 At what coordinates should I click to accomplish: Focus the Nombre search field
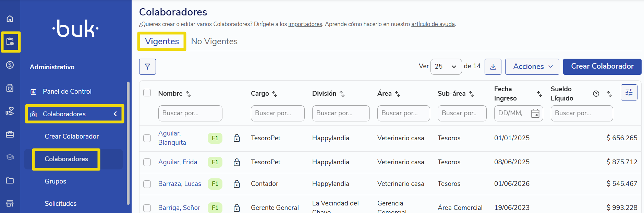click(190, 113)
